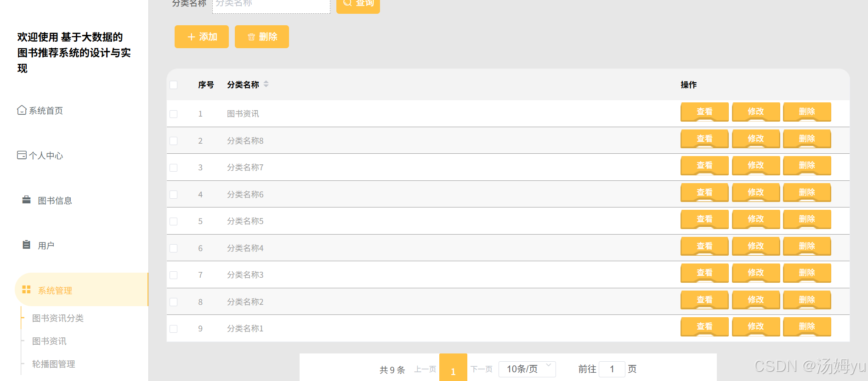Toggle the select-all checkbox in table header
Viewport: 868px width, 381px height.
(174, 85)
